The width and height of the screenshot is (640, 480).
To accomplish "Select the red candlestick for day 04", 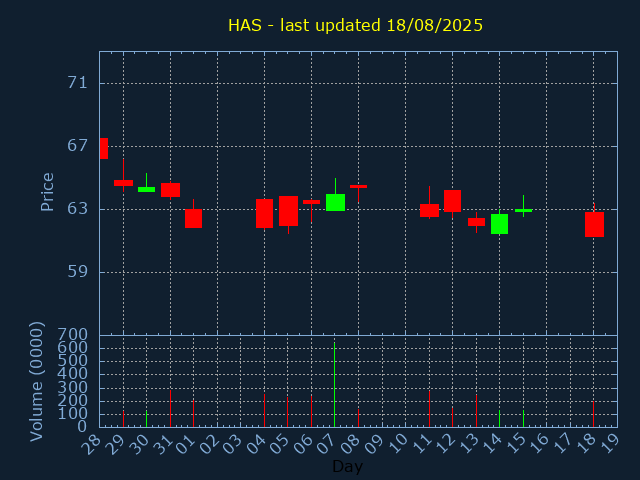I will (264, 213).
